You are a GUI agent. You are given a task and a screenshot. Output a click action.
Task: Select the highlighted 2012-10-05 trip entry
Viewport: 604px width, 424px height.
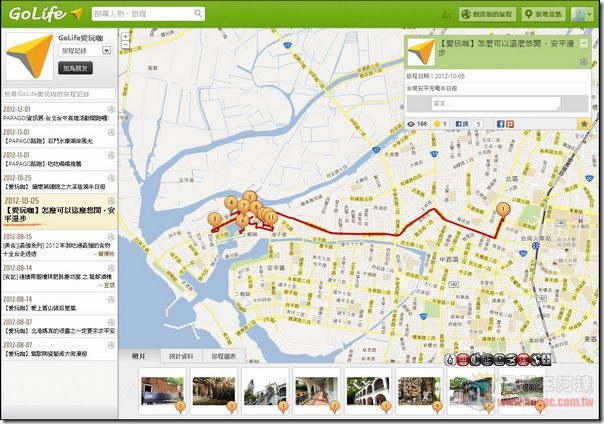tap(59, 211)
